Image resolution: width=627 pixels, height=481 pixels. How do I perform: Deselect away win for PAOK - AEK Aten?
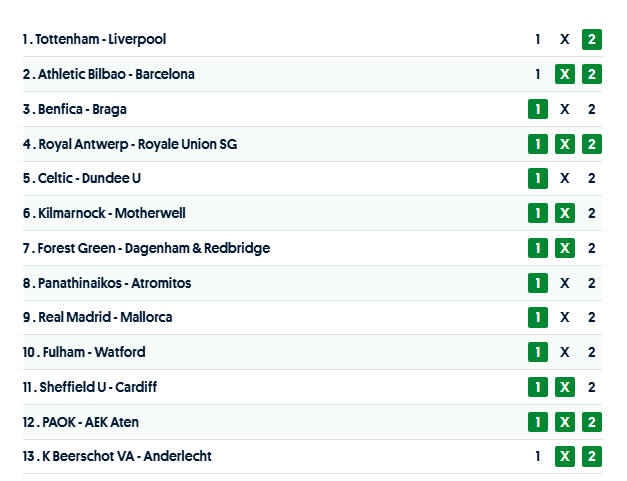click(592, 422)
